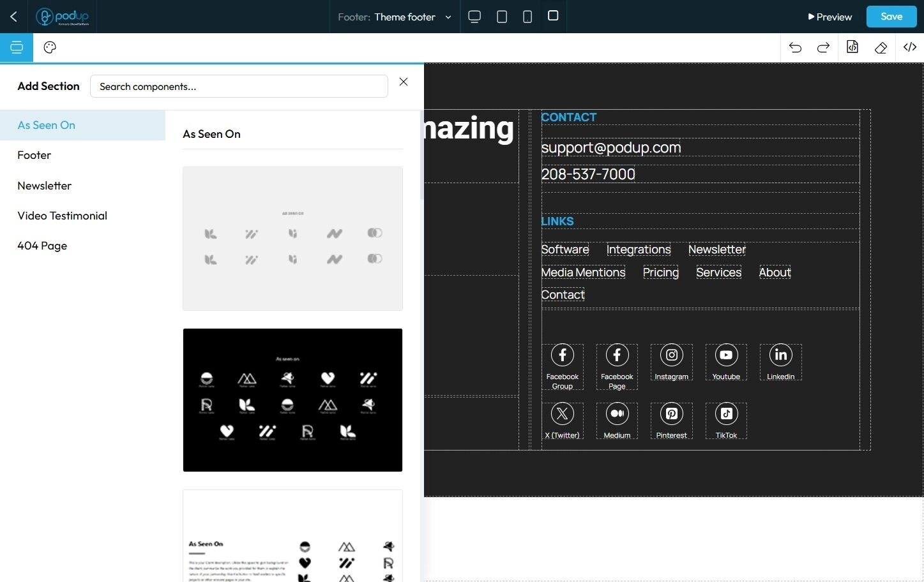Open the Sections panel icon
This screenshot has width=924, height=582.
pos(17,47)
